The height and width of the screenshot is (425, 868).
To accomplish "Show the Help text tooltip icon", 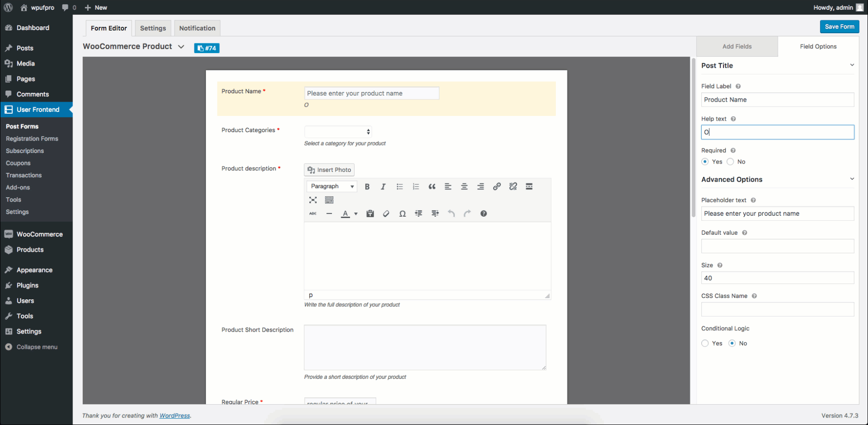I will click(733, 119).
